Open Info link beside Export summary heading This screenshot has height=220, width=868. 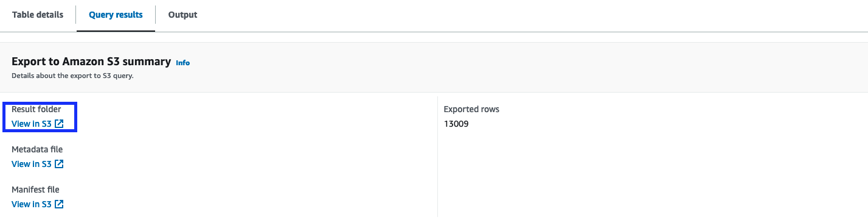[182, 62]
